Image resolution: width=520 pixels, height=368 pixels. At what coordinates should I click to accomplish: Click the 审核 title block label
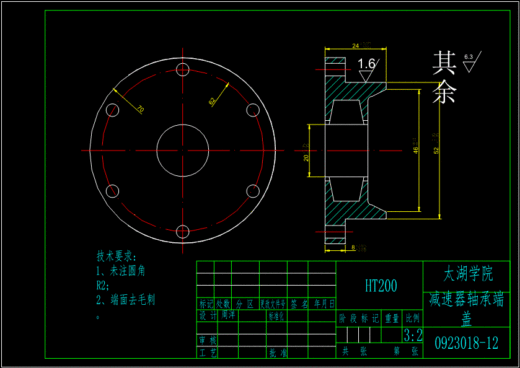point(207,340)
